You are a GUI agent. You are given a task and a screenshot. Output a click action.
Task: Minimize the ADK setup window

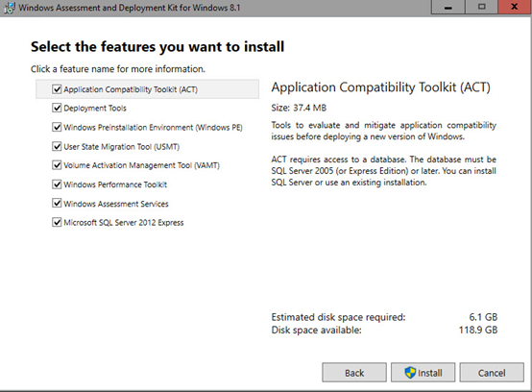click(x=447, y=7)
